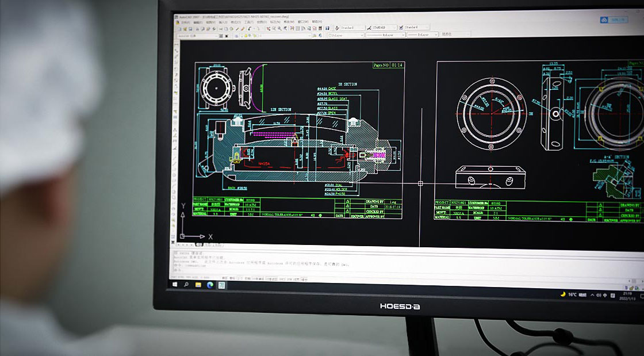Click the blue cloud icon at top right
Image resolution: width=644 pixels, height=356 pixels.
[604, 20]
